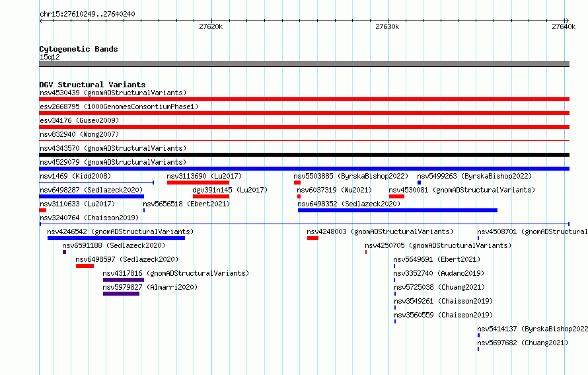Image resolution: width=588 pixels, height=375 pixels.
Task: Select the esv34176 Gusev2009 variant label
Action: [x=79, y=120]
